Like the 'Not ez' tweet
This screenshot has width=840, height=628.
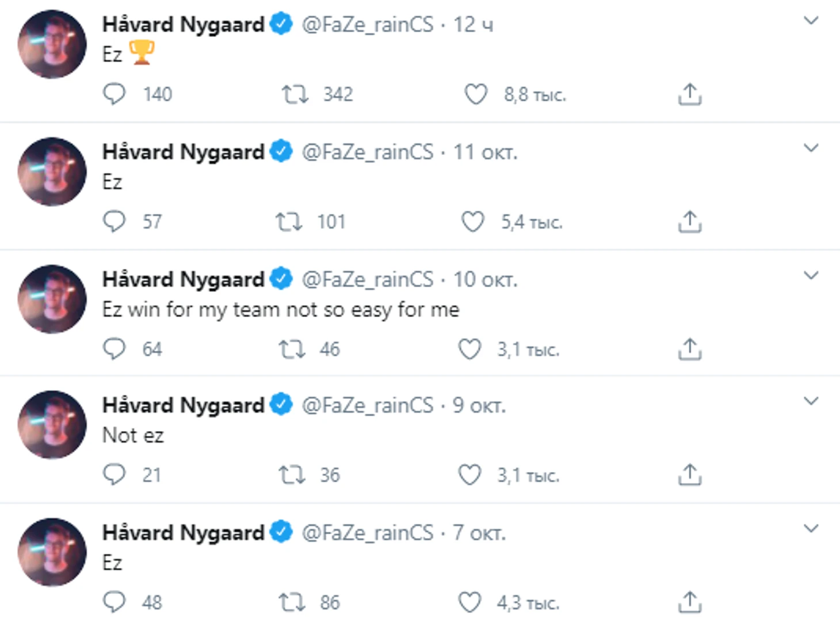(x=469, y=475)
